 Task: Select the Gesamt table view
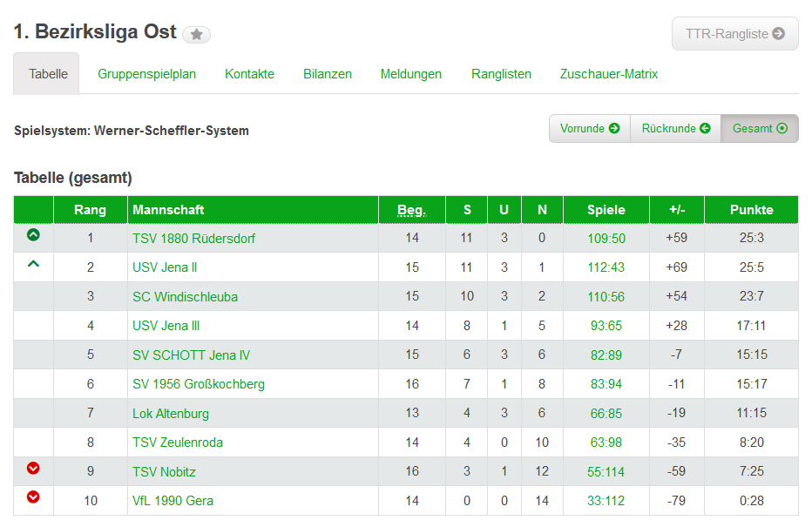(759, 128)
